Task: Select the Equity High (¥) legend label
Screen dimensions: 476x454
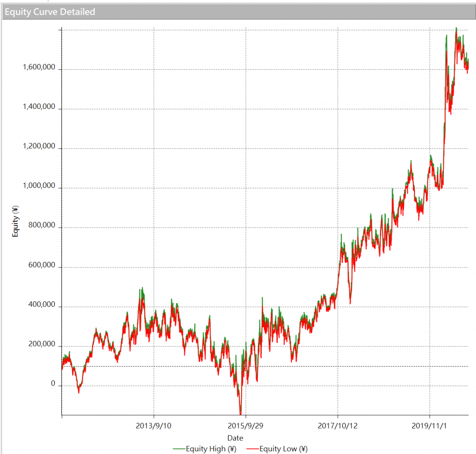Action: coord(211,449)
